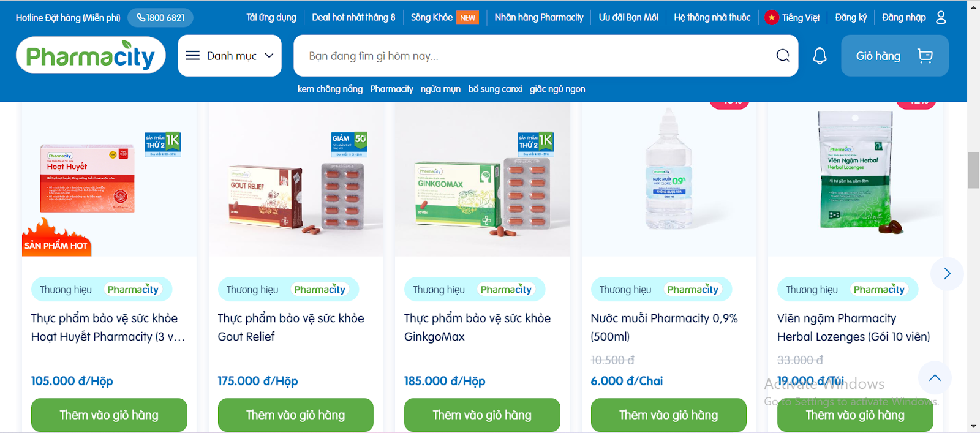Viewport: 980px width, 433px height.
Task: Show next products with carousel right arrow
Action: point(947,274)
